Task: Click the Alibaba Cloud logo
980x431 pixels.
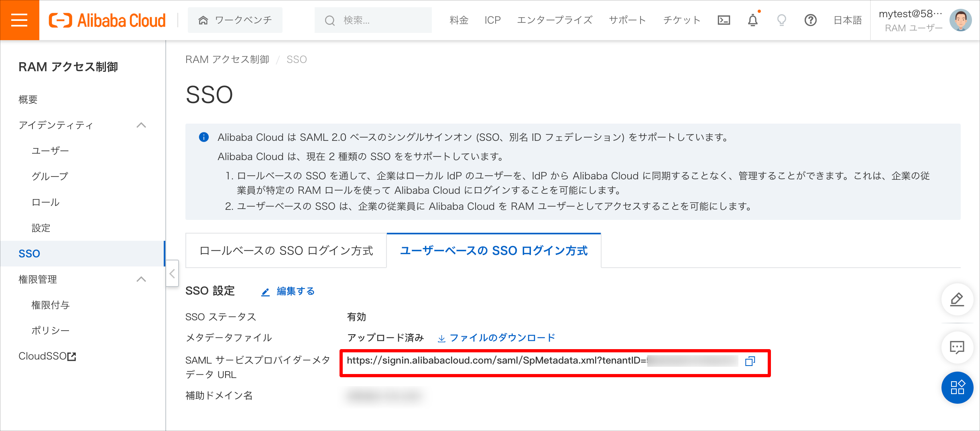Action: tap(107, 20)
